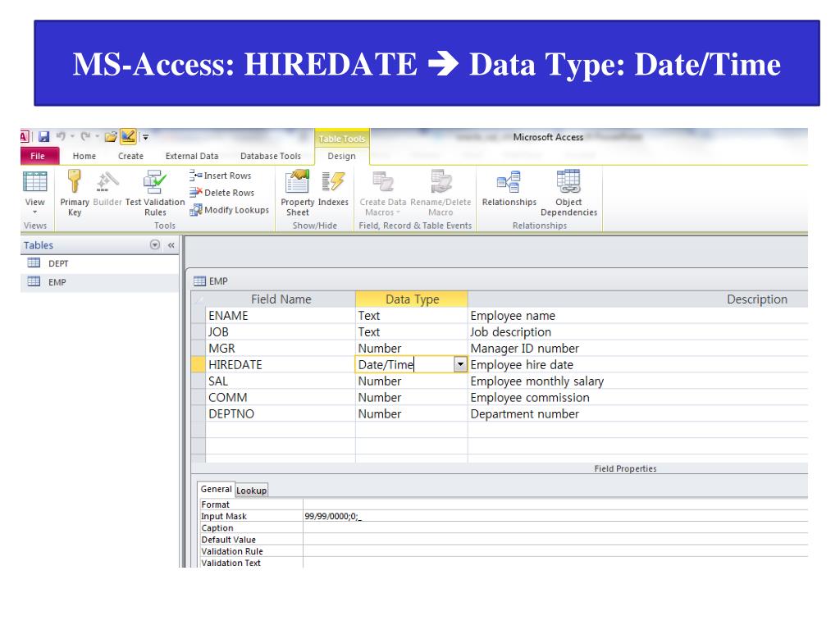840x630 pixels.
Task: Click the Format property field
Action: click(555, 504)
